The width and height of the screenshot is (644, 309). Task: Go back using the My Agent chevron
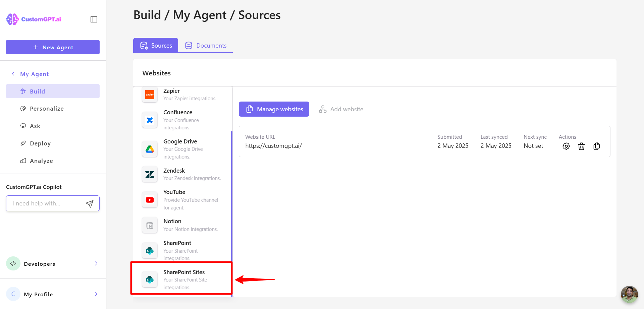13,74
